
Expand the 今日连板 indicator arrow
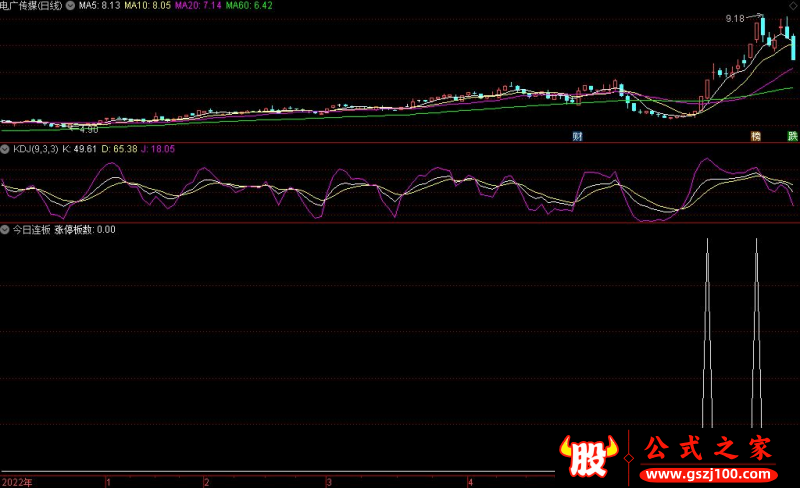click(5, 229)
